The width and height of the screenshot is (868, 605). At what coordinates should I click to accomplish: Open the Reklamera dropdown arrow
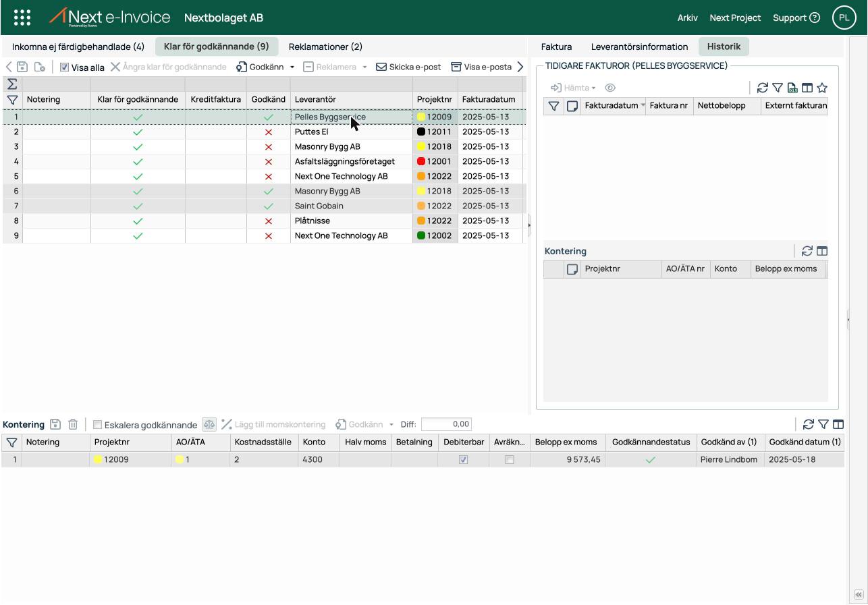pos(364,67)
